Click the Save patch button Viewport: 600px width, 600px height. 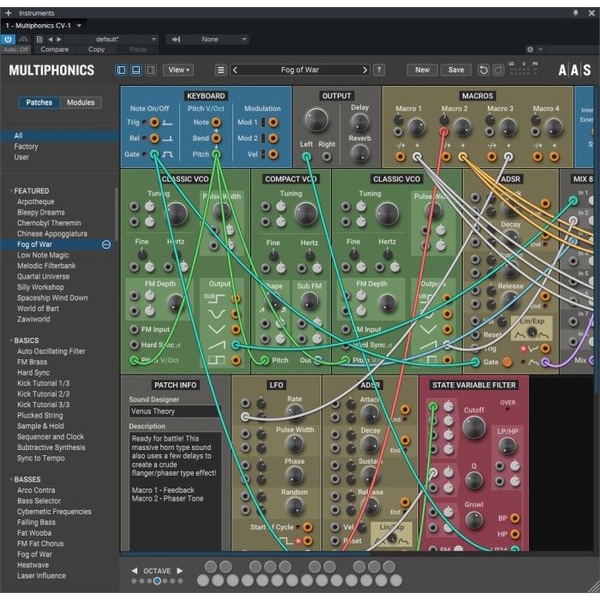456,70
